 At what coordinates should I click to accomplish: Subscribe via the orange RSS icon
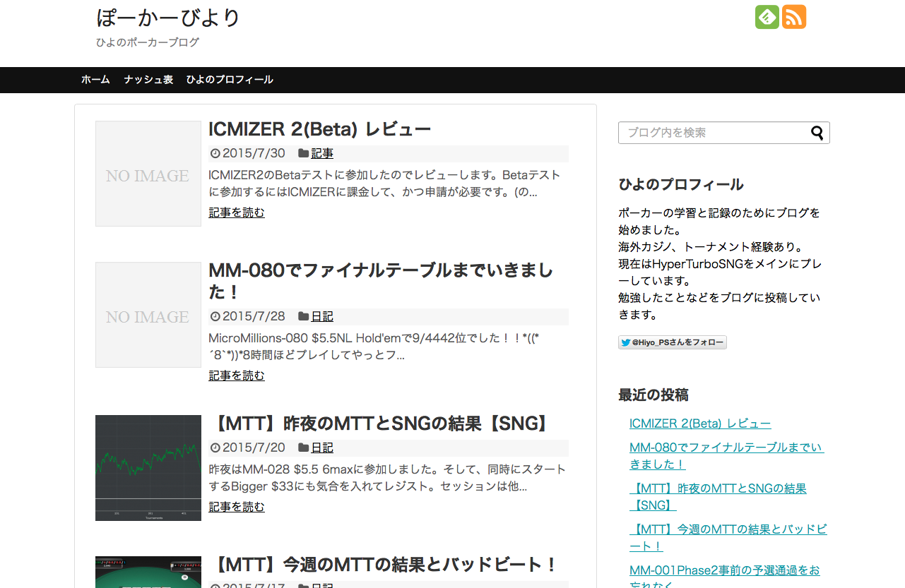(x=794, y=16)
